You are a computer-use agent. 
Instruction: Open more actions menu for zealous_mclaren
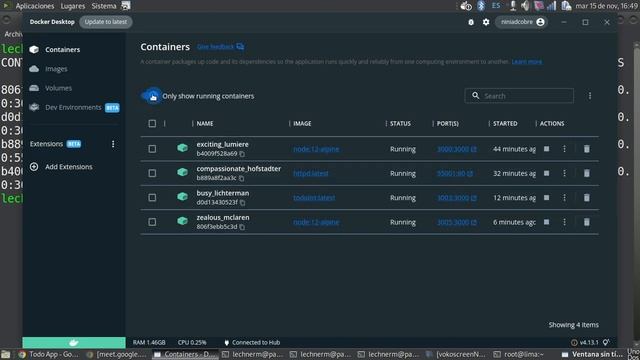564,222
